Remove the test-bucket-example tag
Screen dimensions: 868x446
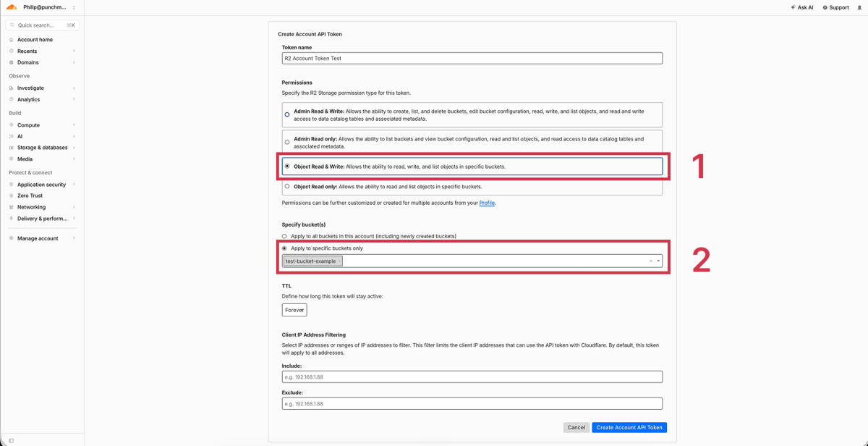(340, 261)
